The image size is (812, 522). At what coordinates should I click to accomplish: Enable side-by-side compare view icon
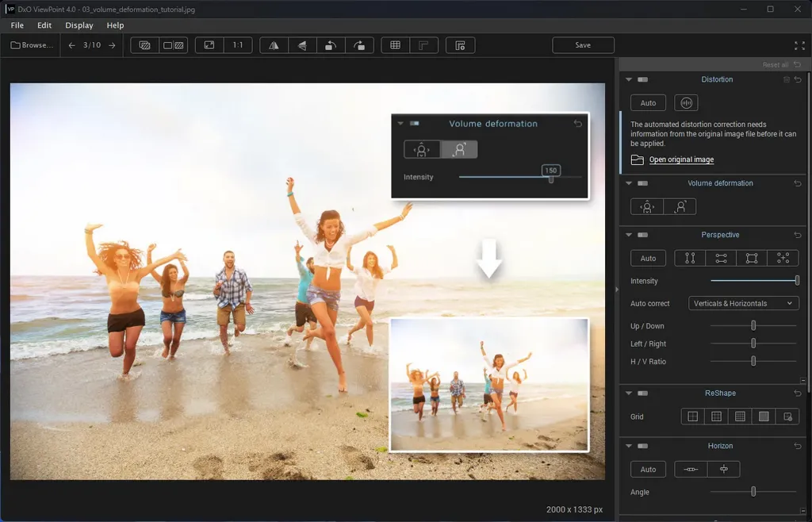tap(174, 45)
